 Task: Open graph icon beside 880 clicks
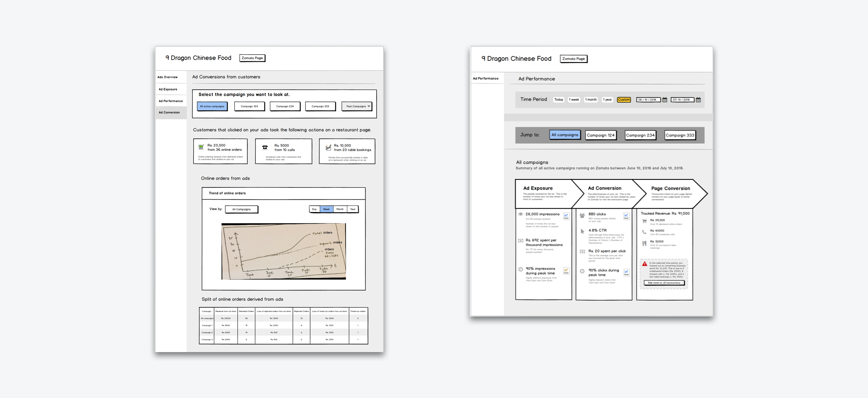[x=626, y=216]
